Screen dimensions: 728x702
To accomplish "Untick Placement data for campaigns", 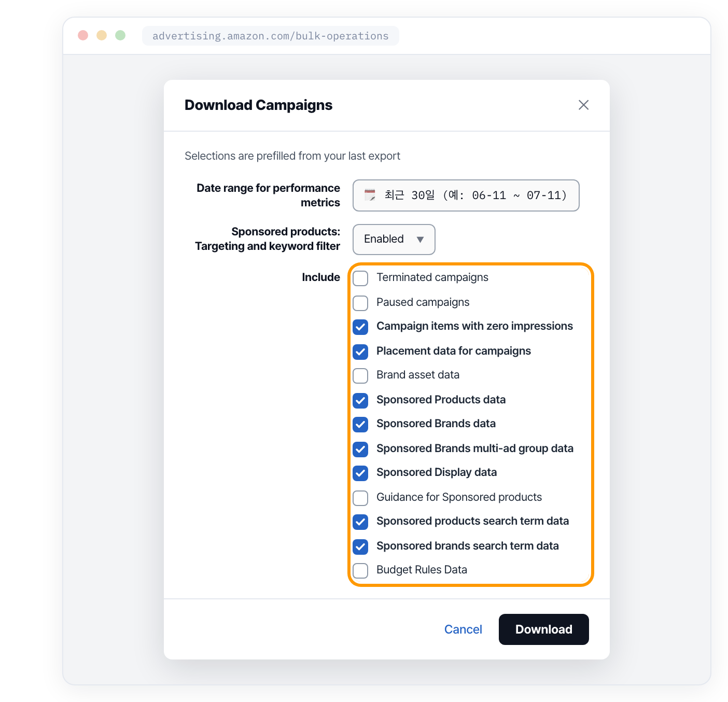I will (x=360, y=352).
